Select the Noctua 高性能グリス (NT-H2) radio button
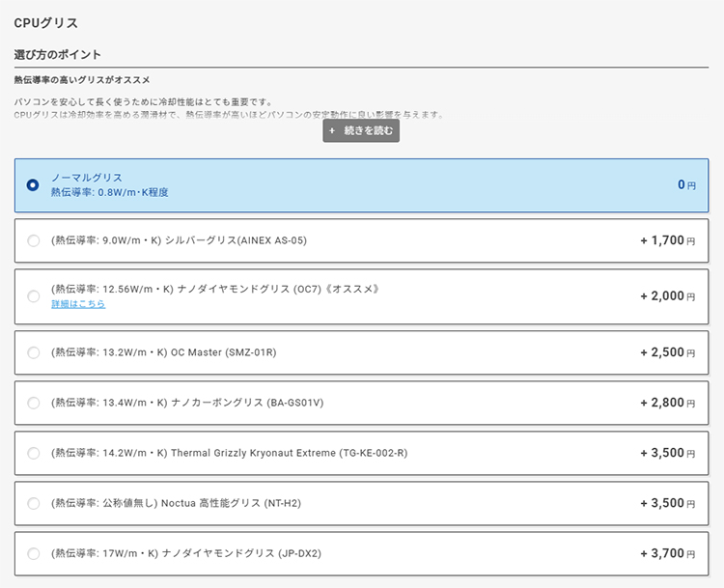The width and height of the screenshot is (724, 588). pyautogui.click(x=34, y=503)
